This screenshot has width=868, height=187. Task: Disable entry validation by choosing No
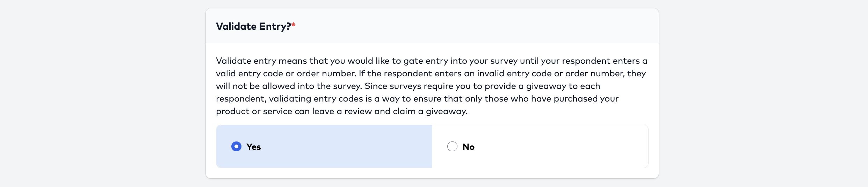452,146
